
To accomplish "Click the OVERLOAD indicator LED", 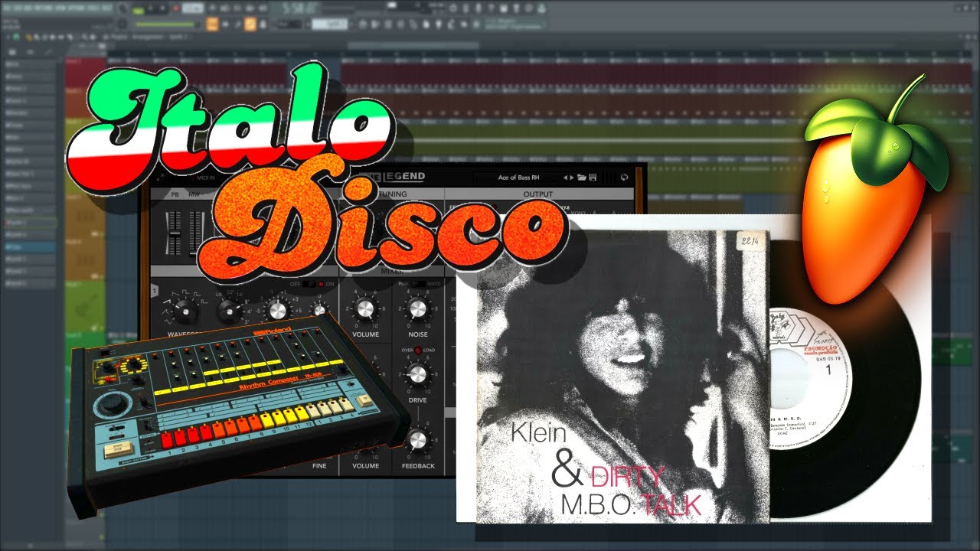I will coord(417,350).
